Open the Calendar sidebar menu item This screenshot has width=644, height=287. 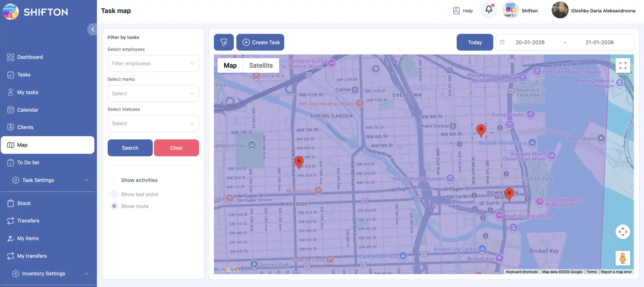tap(28, 110)
